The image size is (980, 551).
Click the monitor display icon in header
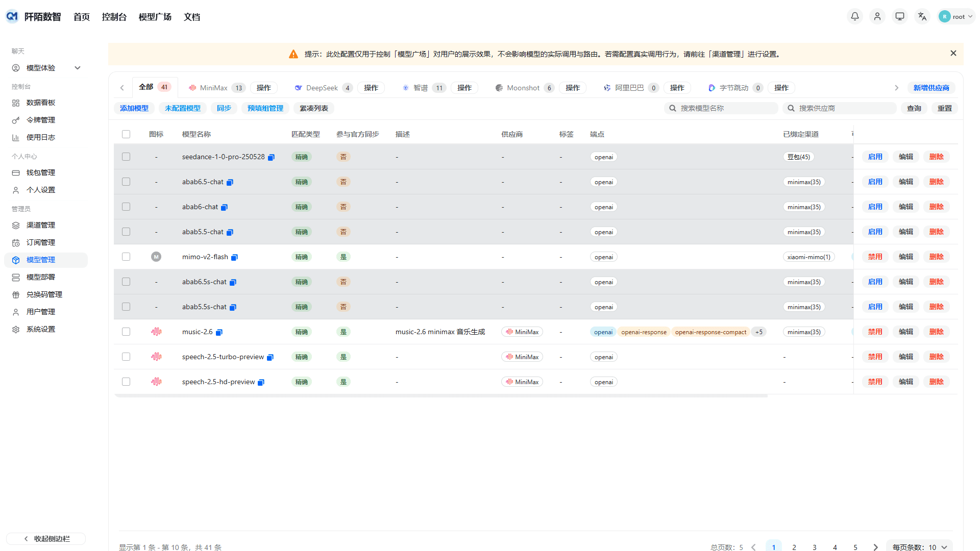click(x=900, y=16)
